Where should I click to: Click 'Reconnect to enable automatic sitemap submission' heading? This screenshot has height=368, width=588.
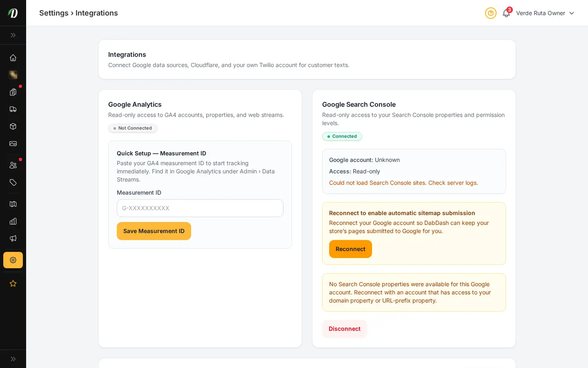[x=402, y=213]
